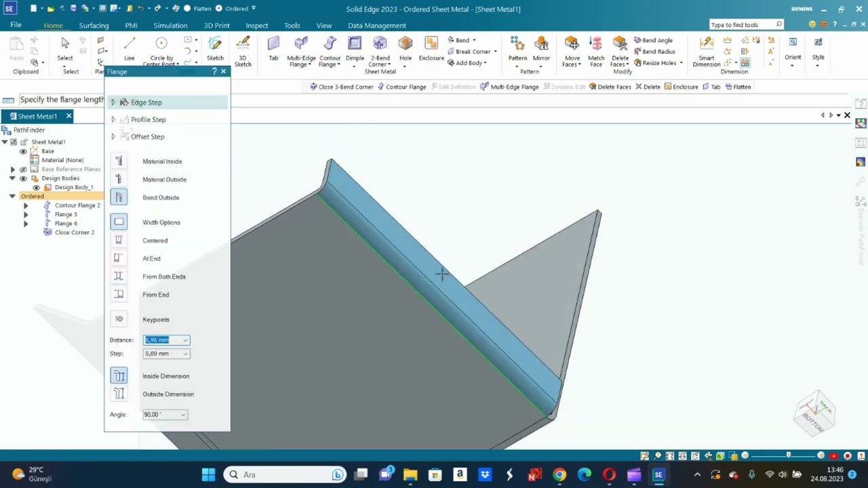Open the Angle value dropdown
The image size is (868, 488).
tap(183, 415)
